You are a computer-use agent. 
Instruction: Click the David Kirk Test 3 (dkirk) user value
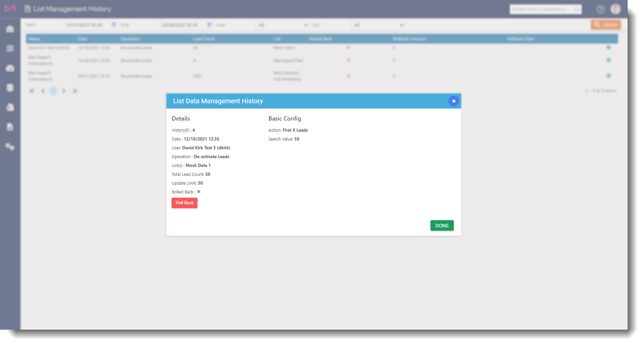[x=206, y=148]
